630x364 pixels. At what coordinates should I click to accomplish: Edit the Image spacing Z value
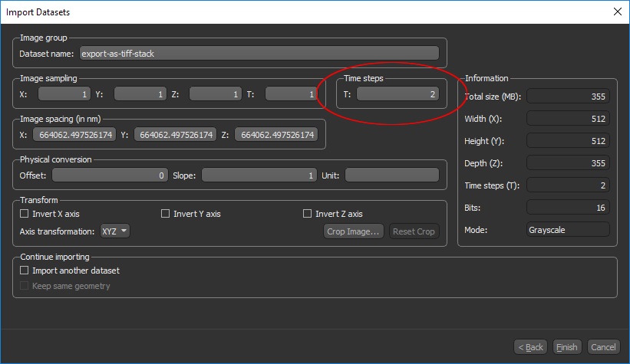[x=275, y=135]
